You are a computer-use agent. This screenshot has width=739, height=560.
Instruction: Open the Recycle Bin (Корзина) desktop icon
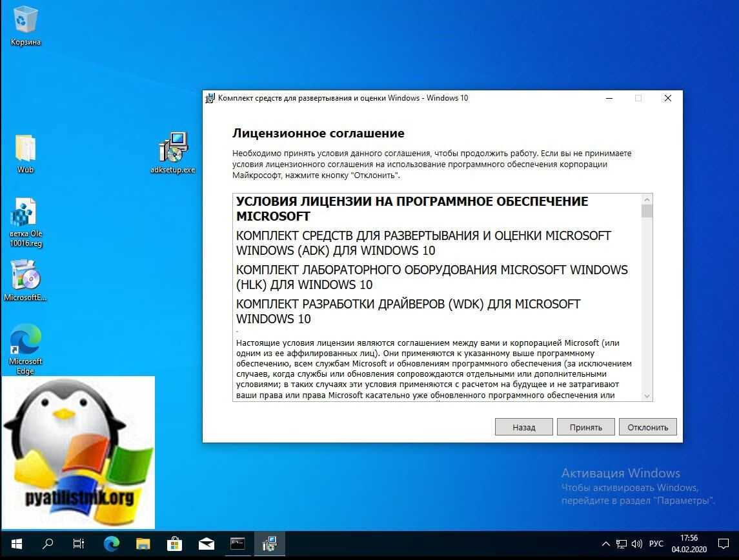click(x=25, y=25)
